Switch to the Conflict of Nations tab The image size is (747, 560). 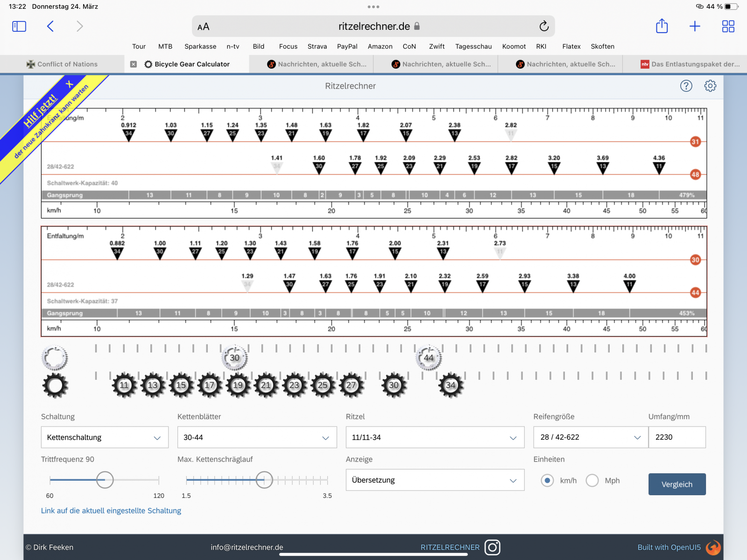(63, 64)
